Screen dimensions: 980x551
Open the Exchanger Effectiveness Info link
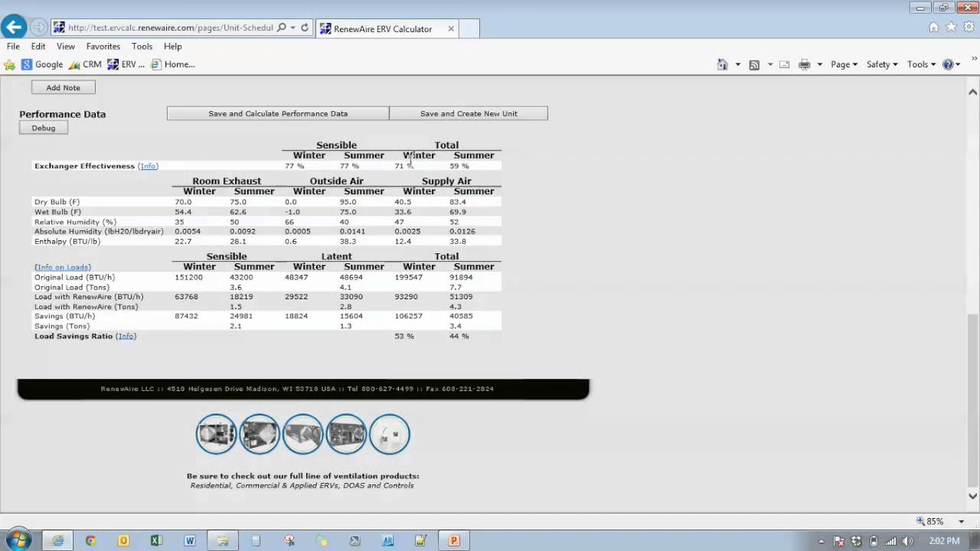pyautogui.click(x=149, y=165)
